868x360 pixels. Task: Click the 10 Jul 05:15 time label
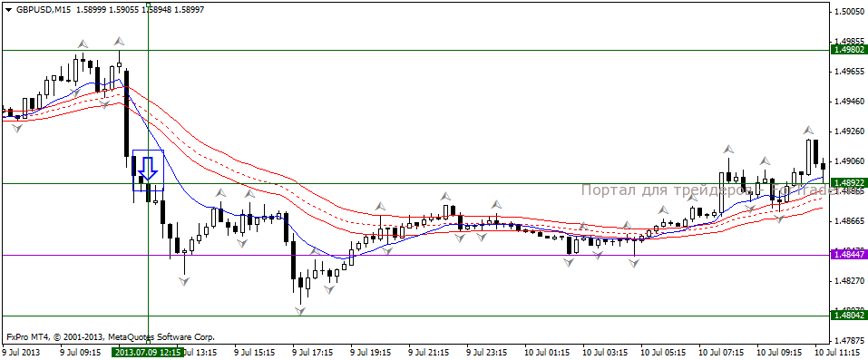pyautogui.click(x=663, y=352)
